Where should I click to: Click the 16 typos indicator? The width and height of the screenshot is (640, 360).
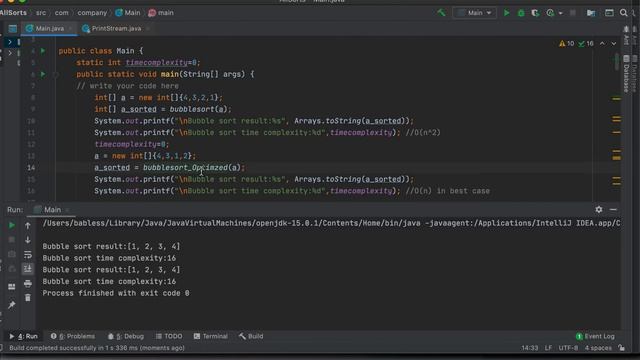pyautogui.click(x=586, y=43)
